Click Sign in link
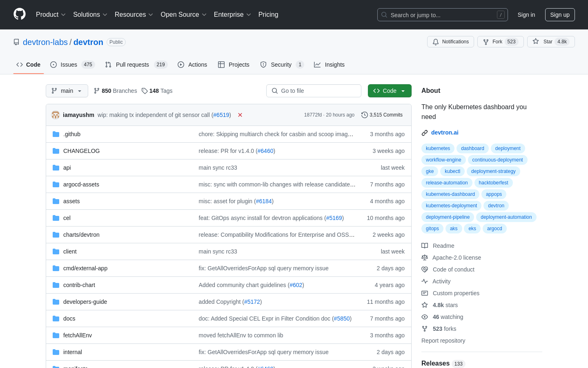The width and height of the screenshot is (588, 368). (526, 15)
